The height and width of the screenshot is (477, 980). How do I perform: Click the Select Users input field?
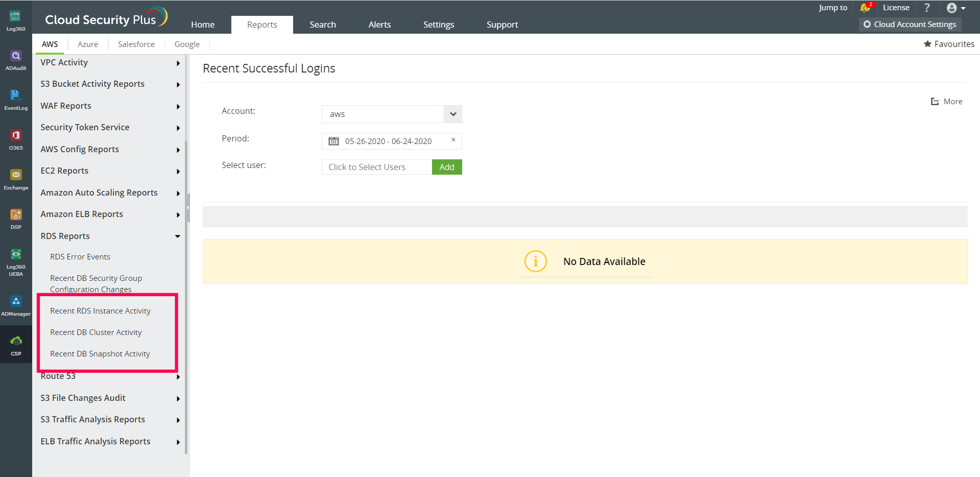pyautogui.click(x=377, y=167)
